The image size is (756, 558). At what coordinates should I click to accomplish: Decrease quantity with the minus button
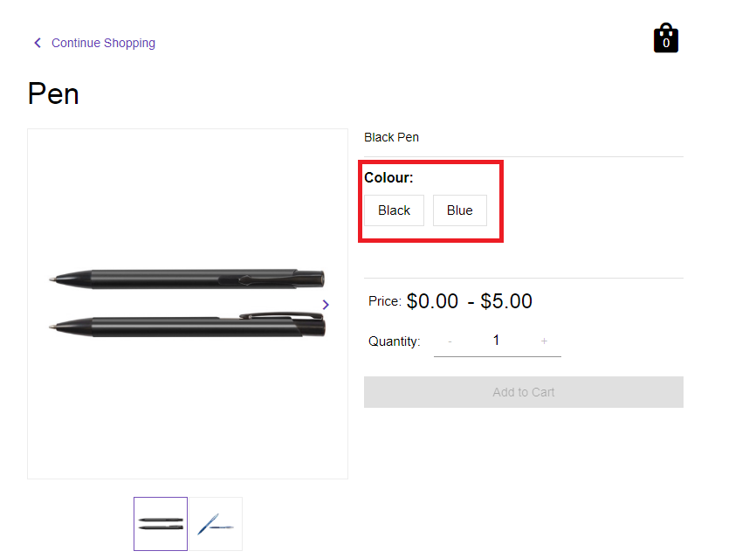tap(450, 341)
